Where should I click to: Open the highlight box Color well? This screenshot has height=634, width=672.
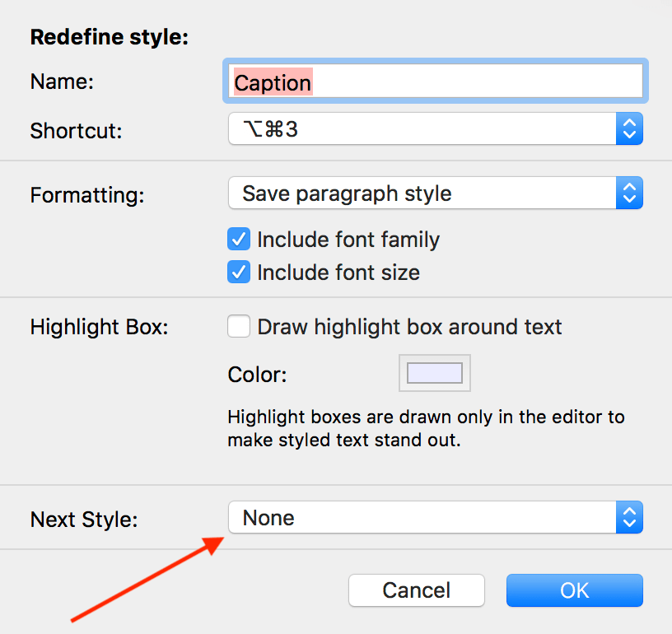tap(435, 373)
